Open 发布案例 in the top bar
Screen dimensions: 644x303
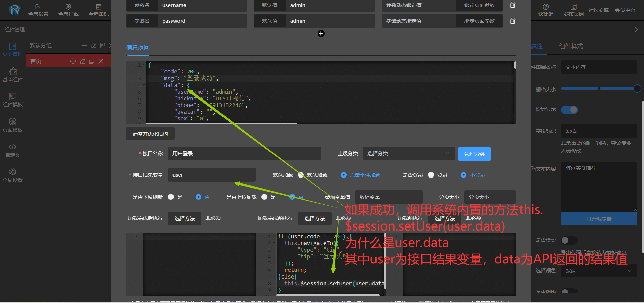[573, 10]
